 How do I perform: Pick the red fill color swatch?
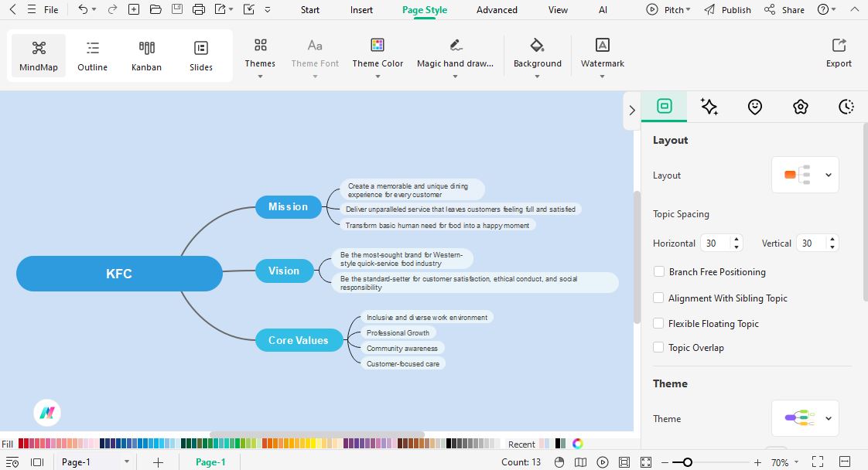[x=20, y=444]
